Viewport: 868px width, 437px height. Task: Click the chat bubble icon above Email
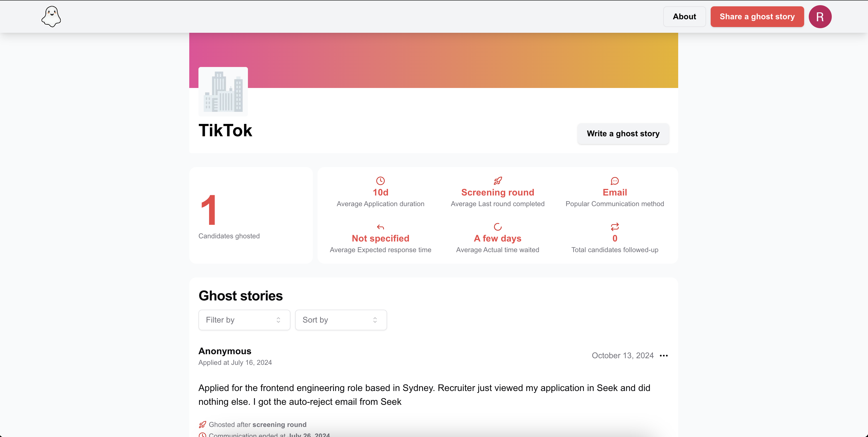tap(615, 181)
